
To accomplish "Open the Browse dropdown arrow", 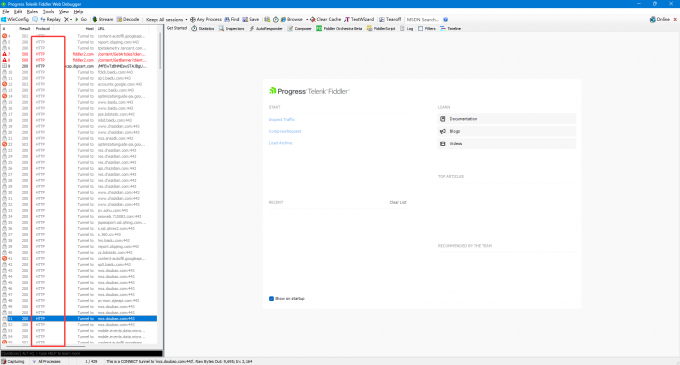I will [x=307, y=20].
